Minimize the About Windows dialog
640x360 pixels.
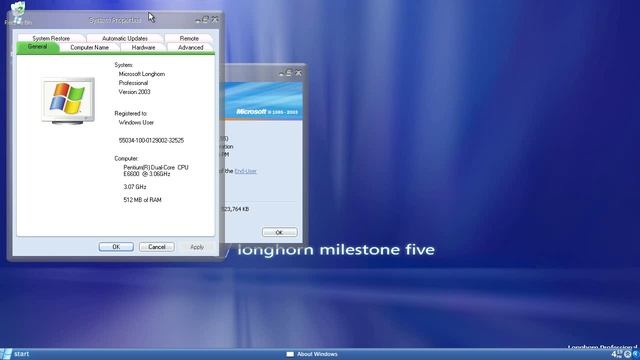(x=281, y=73)
